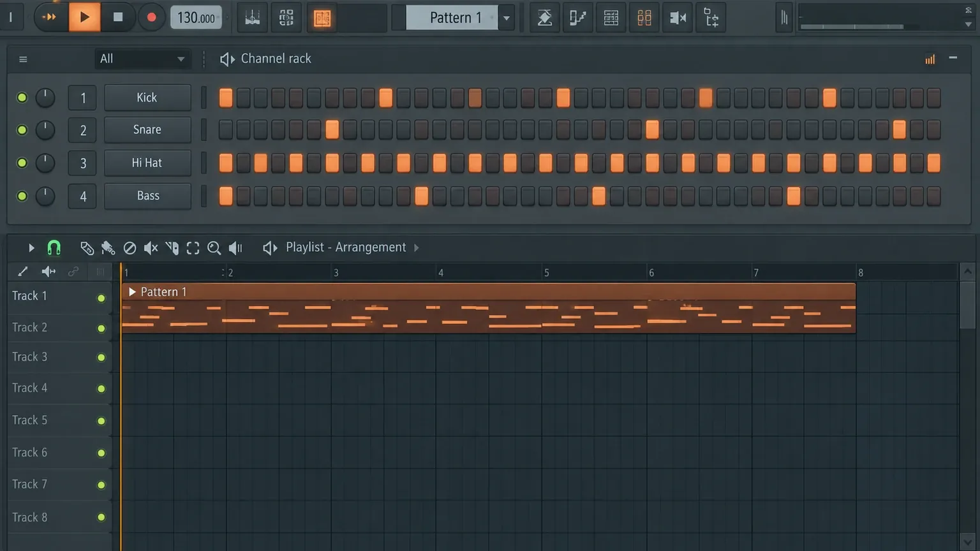Click the Bass channel volume knob
Screen dimensions: 980x551
click(x=45, y=196)
